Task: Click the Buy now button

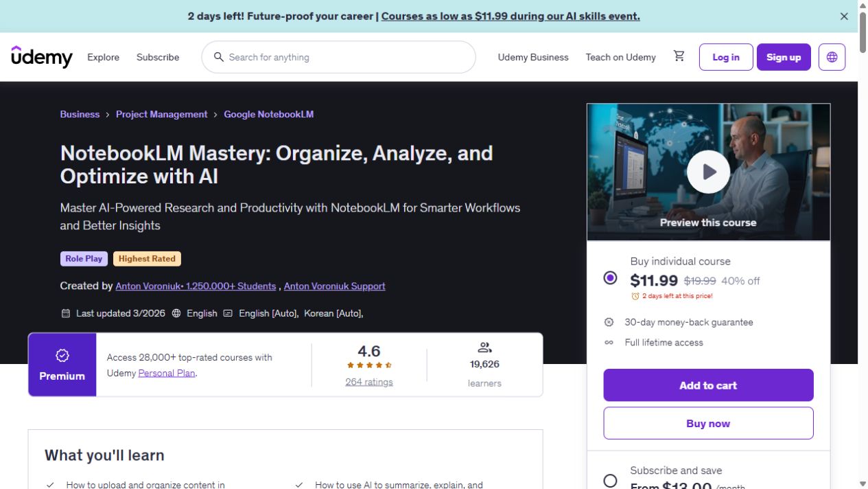Action: coord(708,423)
